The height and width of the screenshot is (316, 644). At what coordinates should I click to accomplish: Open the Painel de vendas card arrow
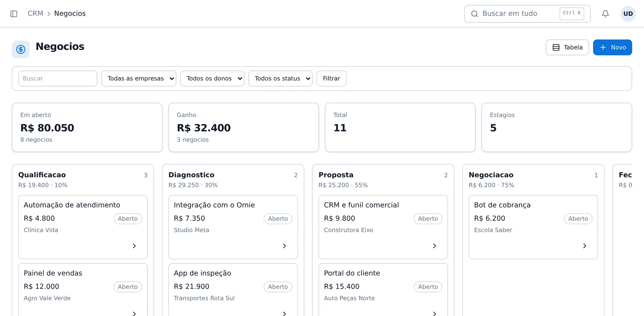[134, 313]
